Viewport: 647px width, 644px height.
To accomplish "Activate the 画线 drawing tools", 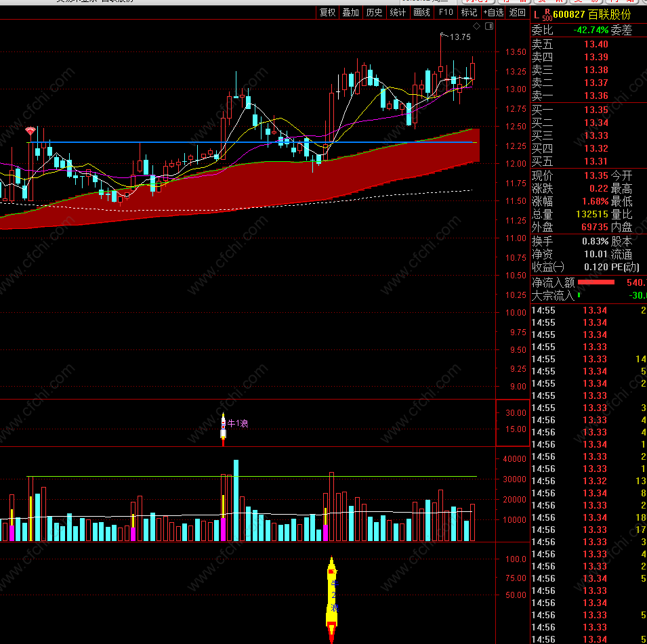I will click(x=421, y=12).
